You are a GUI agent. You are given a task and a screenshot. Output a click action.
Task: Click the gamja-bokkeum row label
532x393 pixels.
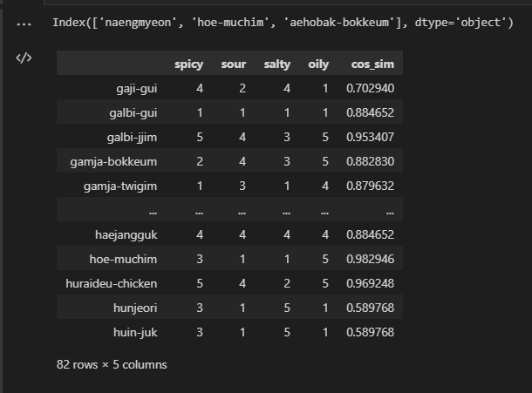[x=113, y=161]
